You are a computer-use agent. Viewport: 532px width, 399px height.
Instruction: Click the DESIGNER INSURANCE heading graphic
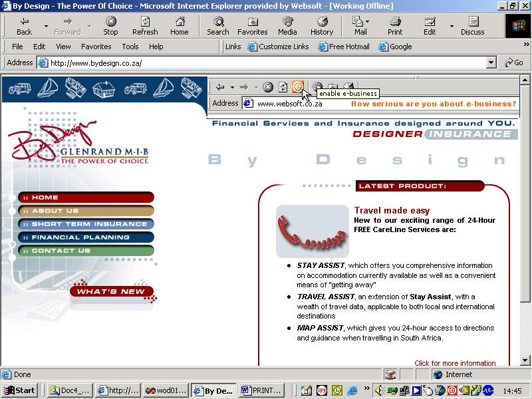(435, 134)
